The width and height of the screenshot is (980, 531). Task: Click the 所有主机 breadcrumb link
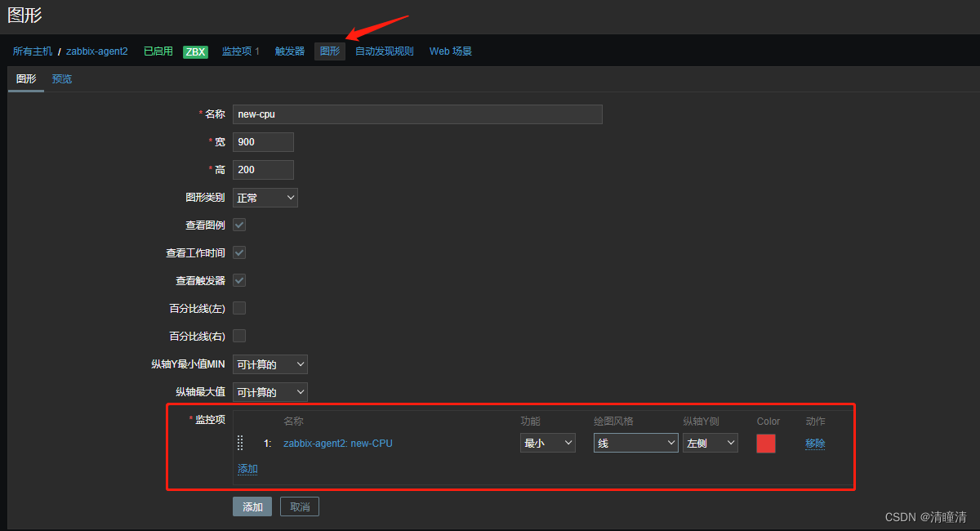(x=33, y=51)
